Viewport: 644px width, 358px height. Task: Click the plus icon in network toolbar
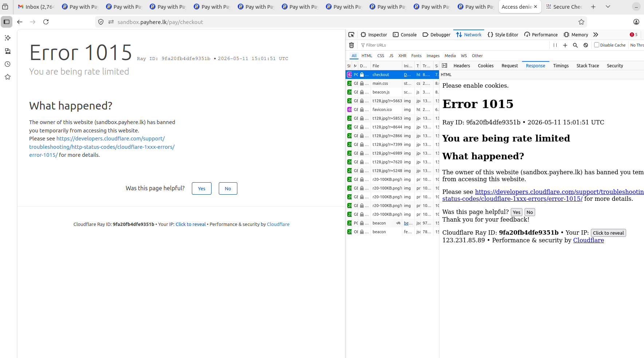pyautogui.click(x=565, y=45)
